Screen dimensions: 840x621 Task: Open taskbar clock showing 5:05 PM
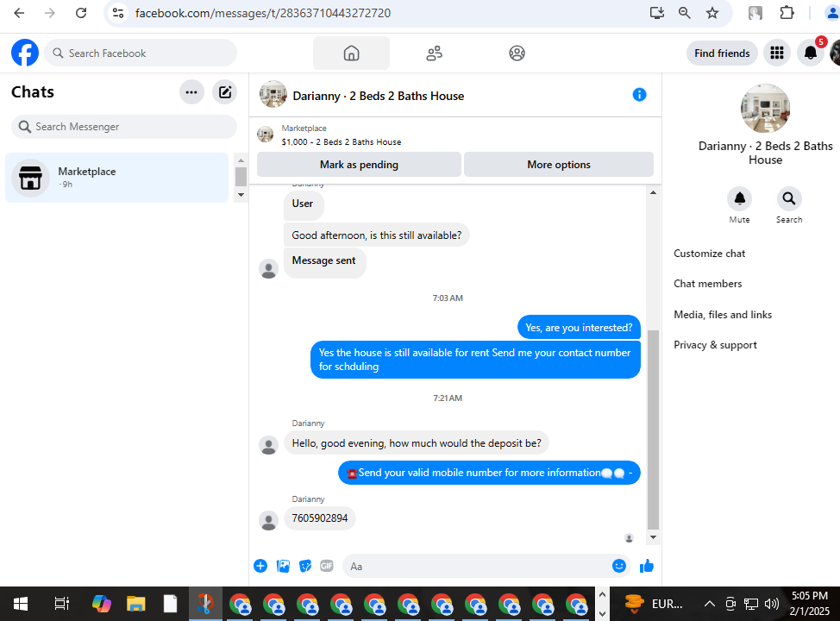point(810,603)
